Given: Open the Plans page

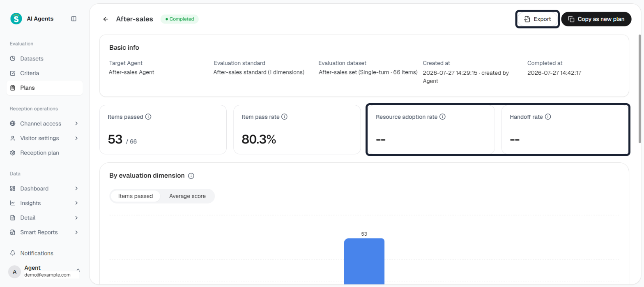Looking at the screenshot, I should (x=44, y=88).
